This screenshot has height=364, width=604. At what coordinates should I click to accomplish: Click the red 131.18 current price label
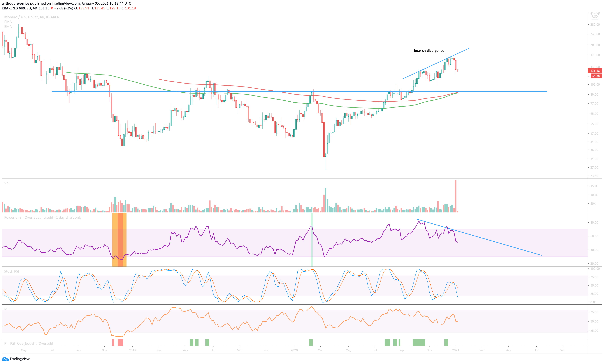(x=595, y=71)
